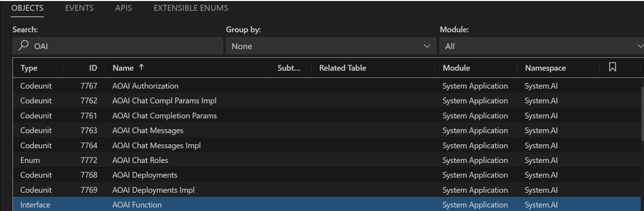
Task: Switch to the APIS tab
Action: pos(124,8)
